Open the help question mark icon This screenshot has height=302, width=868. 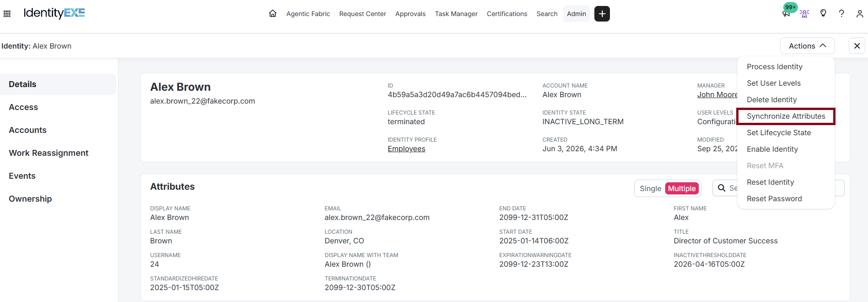841,14
